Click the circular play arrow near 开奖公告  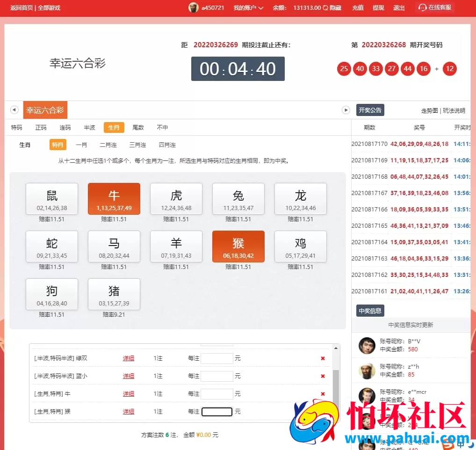346,109
